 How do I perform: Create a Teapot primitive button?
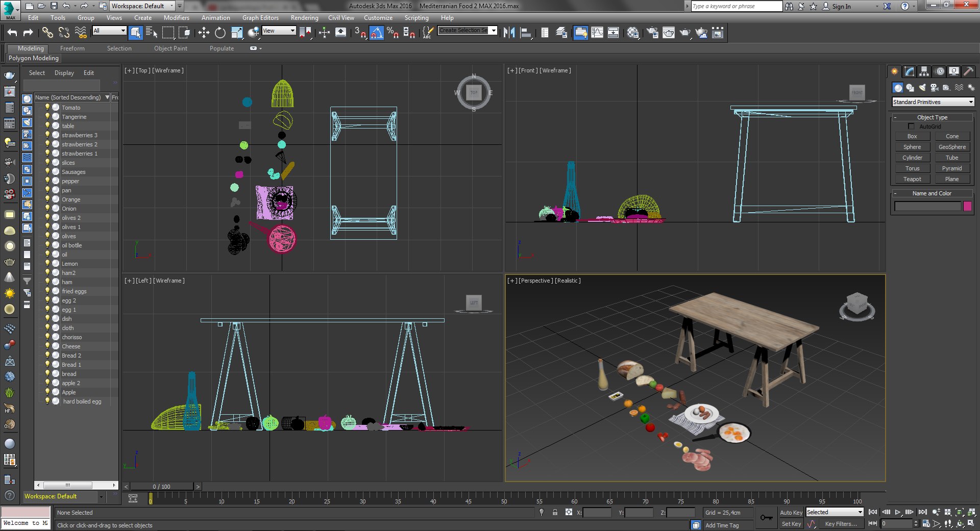(912, 179)
